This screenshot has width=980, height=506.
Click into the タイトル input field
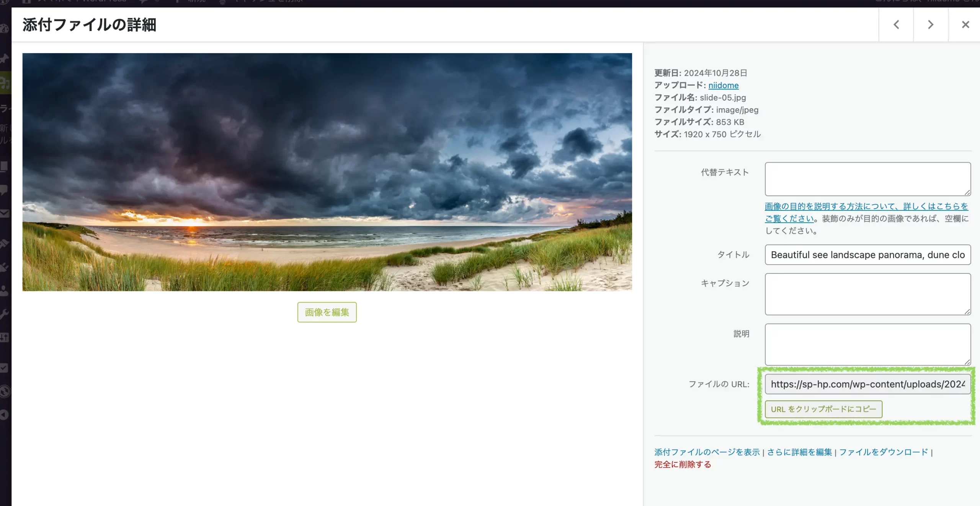[x=867, y=255]
